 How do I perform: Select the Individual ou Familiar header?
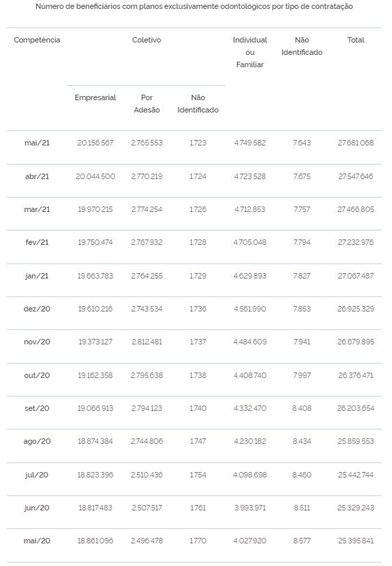tap(250, 52)
